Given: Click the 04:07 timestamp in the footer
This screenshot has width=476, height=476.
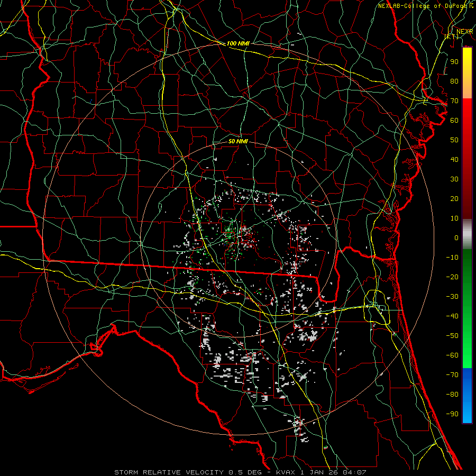Looking at the screenshot, I should coord(354,472).
